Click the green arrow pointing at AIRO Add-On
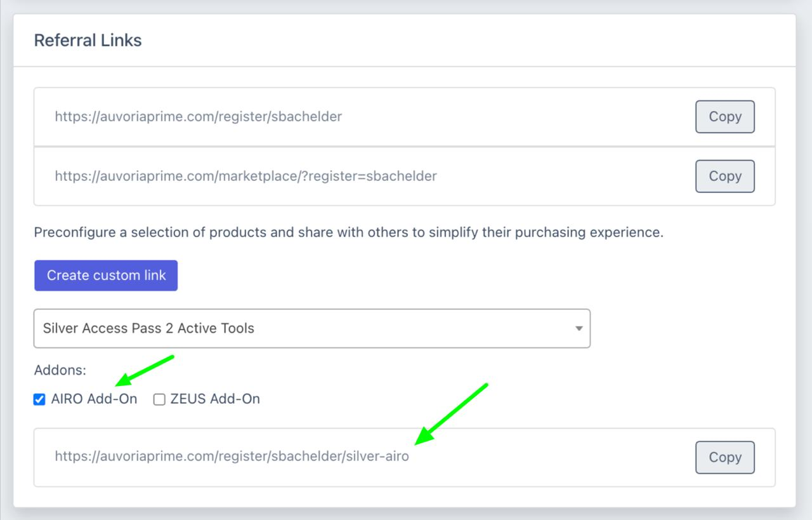Viewport: 812px width, 520px height. click(x=145, y=371)
